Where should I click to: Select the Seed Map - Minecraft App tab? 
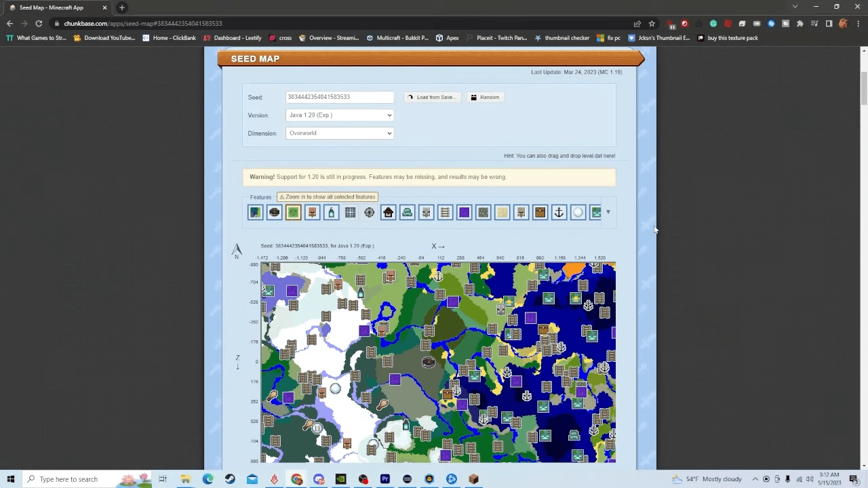[x=58, y=7]
